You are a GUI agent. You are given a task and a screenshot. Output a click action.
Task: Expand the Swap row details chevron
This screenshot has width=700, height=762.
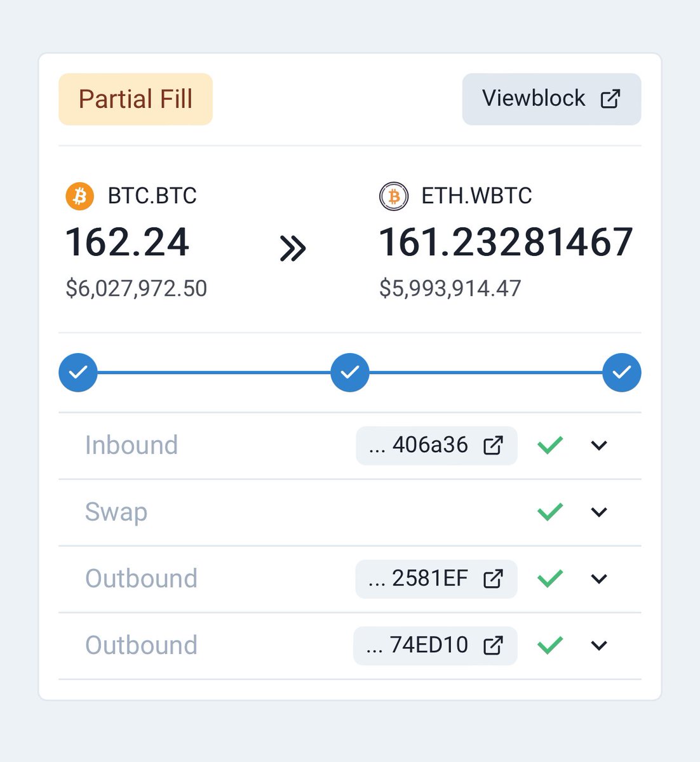tap(599, 512)
